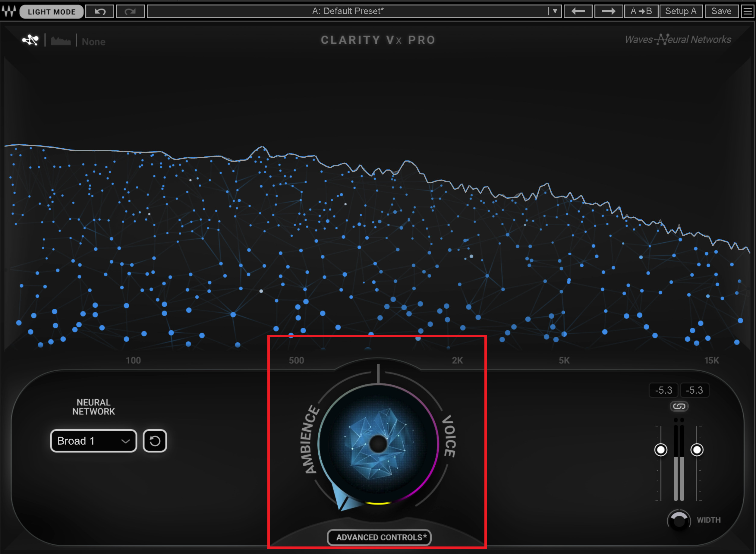Load the previous preset
Screen dimensions: 756x554
pos(578,11)
